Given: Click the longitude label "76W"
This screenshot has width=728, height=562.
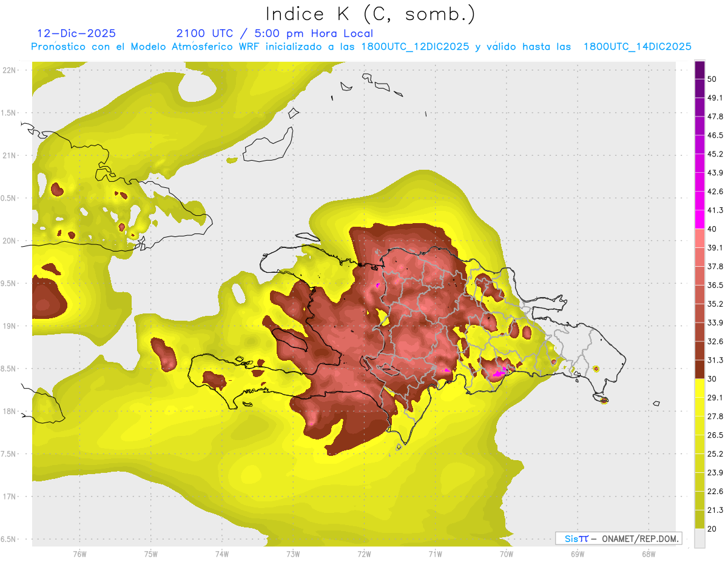Looking at the screenshot, I should pos(79,554).
